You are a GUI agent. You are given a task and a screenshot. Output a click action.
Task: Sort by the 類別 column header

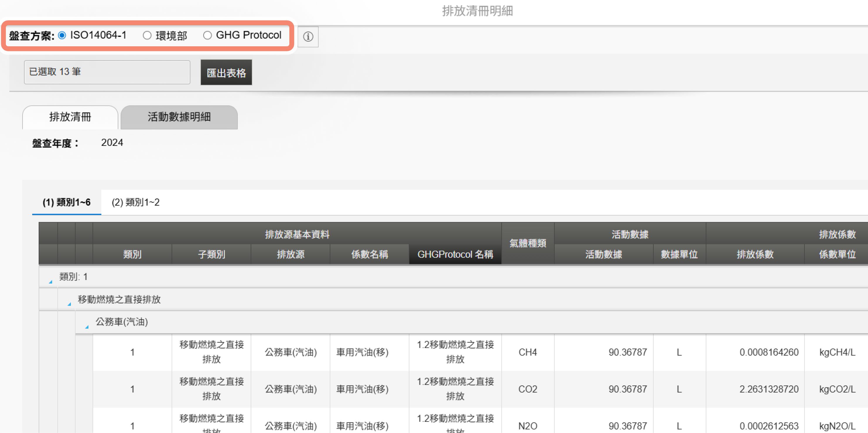(132, 254)
